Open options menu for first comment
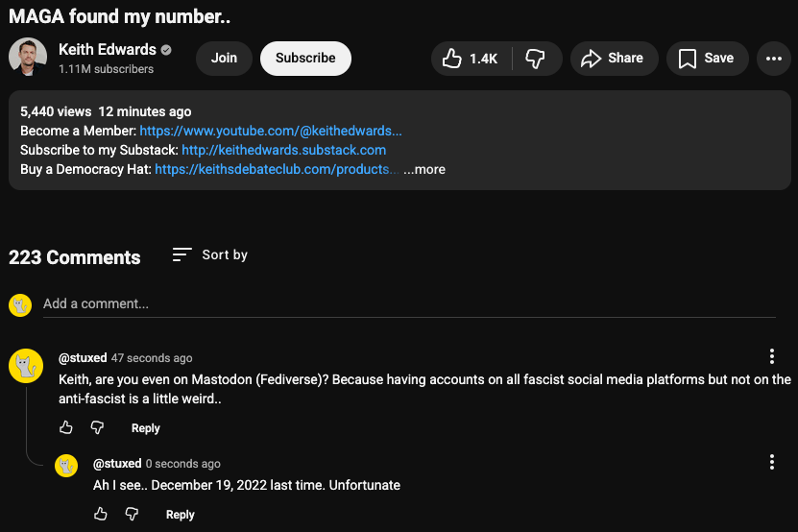Viewport: 798px width, 532px height. (x=772, y=357)
